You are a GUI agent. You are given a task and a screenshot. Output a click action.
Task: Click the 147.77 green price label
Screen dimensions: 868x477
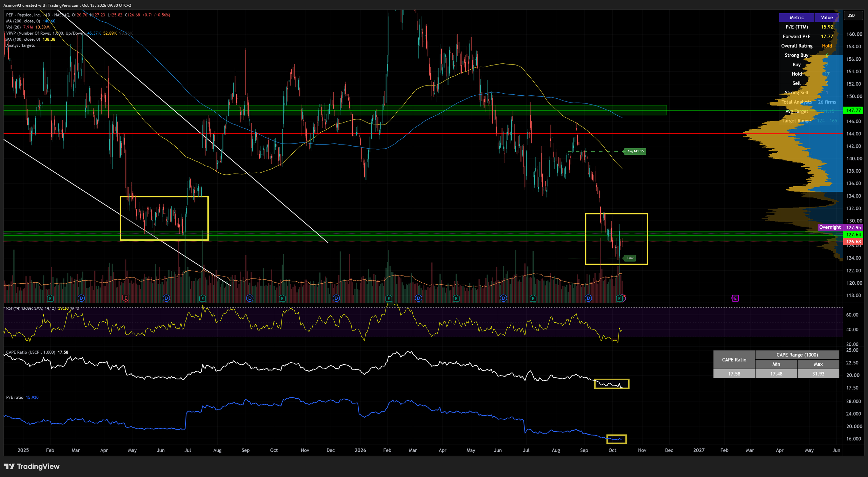[853, 110]
